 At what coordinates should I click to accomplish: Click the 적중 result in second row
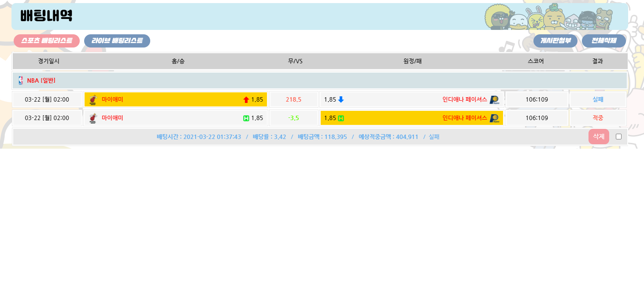(x=598, y=118)
